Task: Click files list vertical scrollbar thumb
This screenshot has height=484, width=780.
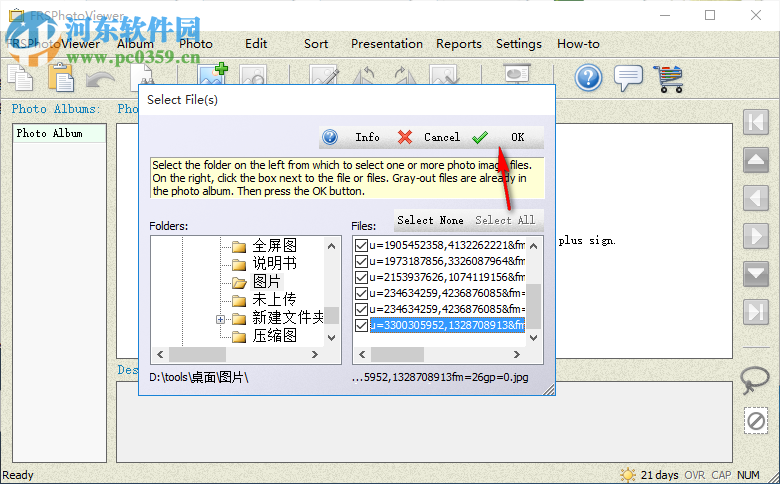Action: point(533,306)
